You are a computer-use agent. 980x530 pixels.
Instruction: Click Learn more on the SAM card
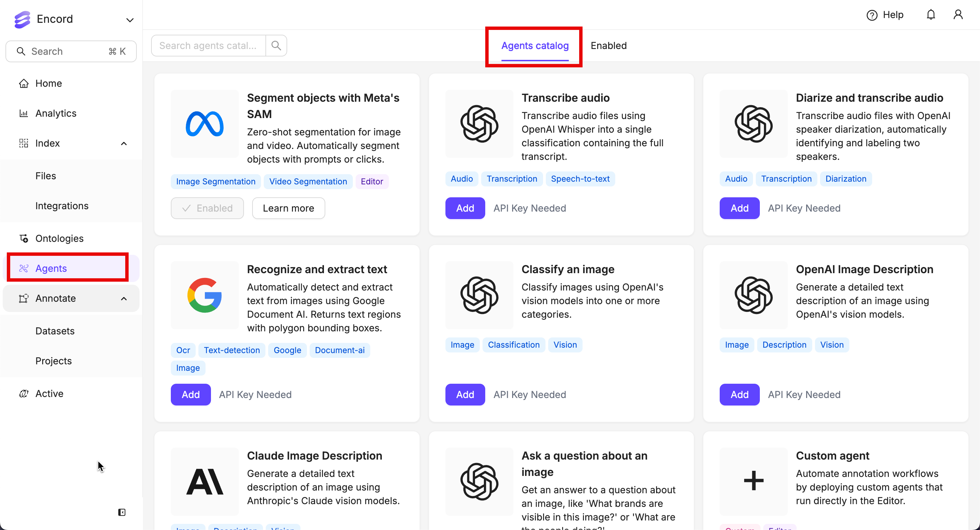click(x=288, y=208)
